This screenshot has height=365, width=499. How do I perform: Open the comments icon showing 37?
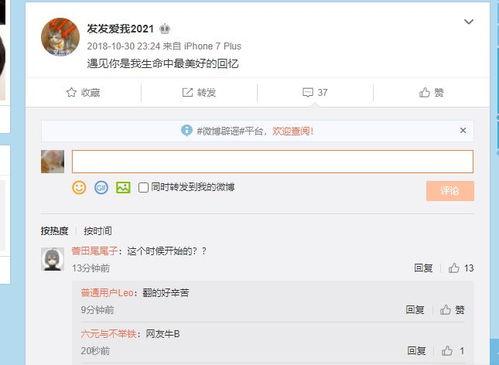(x=307, y=92)
